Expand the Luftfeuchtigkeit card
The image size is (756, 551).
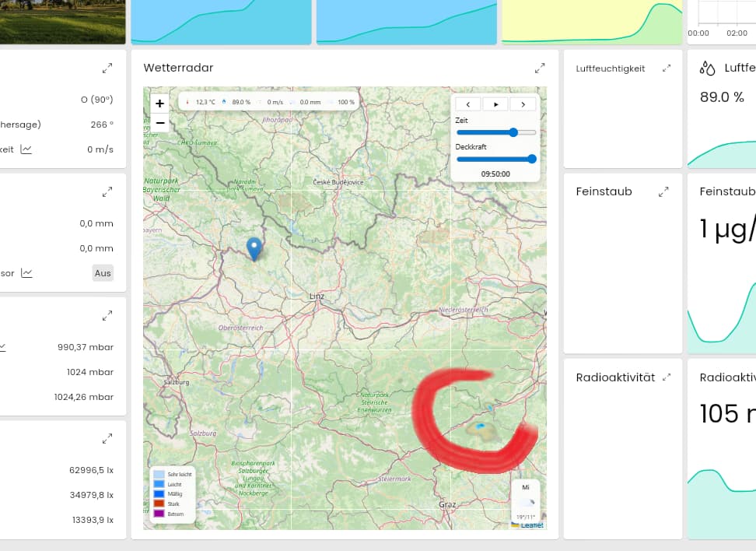click(667, 68)
